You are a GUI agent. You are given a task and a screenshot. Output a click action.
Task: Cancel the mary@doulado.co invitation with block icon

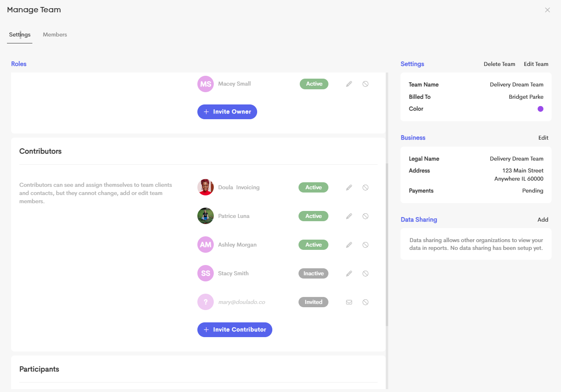click(x=365, y=302)
